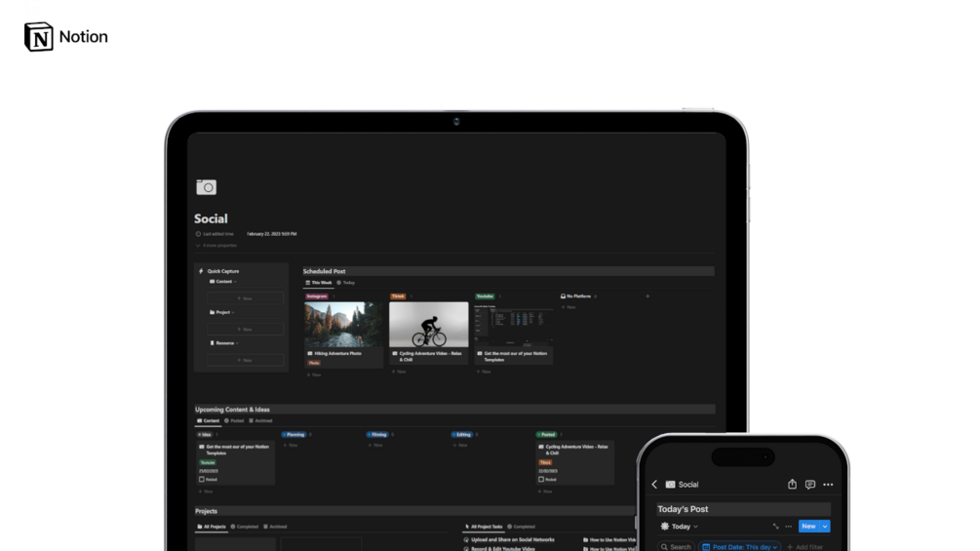This screenshot has height=551, width=980.
Task: Click the plus icon to add a board group
Action: [x=647, y=296]
